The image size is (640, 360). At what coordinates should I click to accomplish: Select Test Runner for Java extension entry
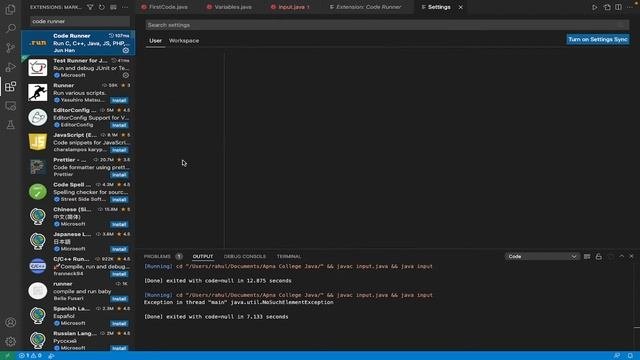click(x=78, y=68)
